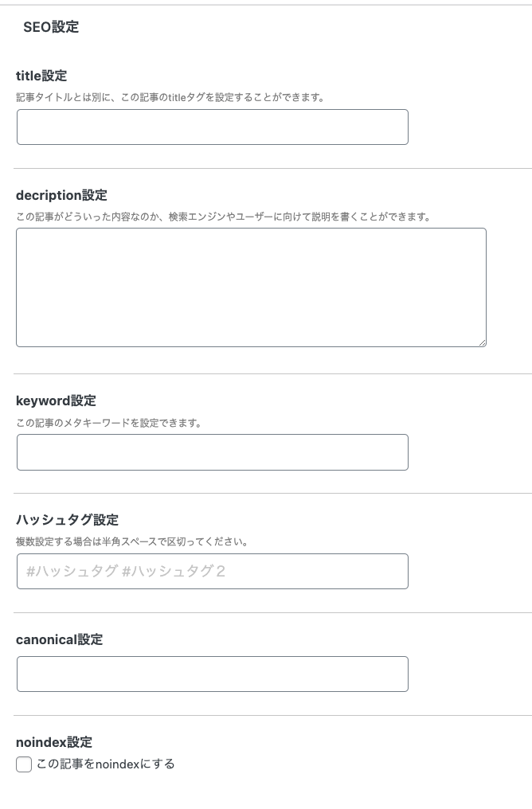Click the ハッシュタグ設定 section heading
The image size is (532, 809).
(x=67, y=520)
